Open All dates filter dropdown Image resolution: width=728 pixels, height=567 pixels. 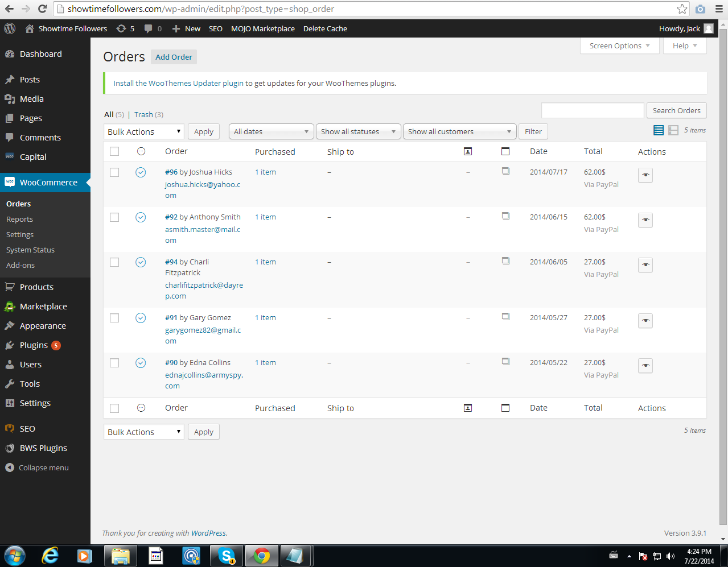coord(271,131)
